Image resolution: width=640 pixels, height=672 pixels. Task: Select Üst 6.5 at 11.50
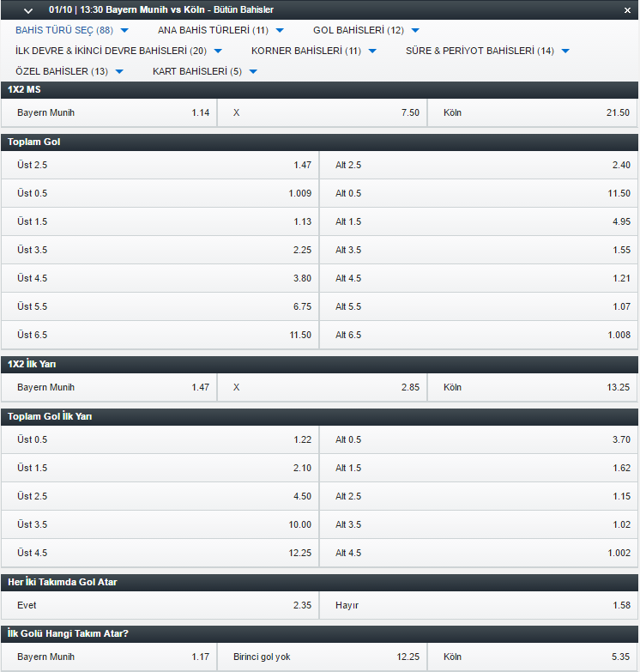click(x=160, y=335)
